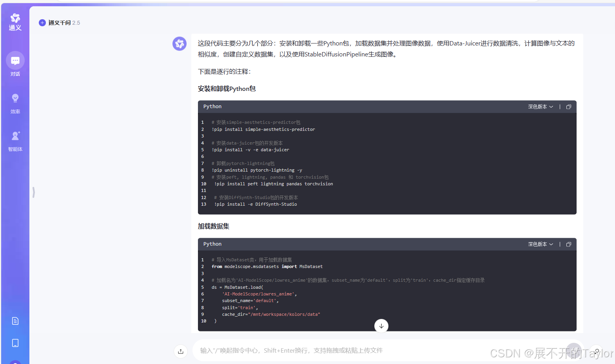The width and height of the screenshot is (615, 364).
Task: Click heading 加载数据集
Action: 214,226
